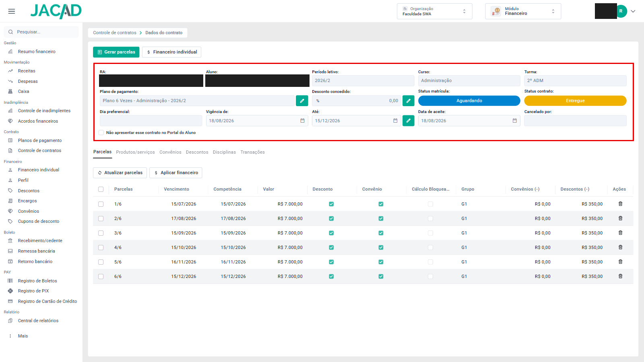The height and width of the screenshot is (362, 644).
Task: Open the hamburger menu icon
Action: click(x=12, y=11)
